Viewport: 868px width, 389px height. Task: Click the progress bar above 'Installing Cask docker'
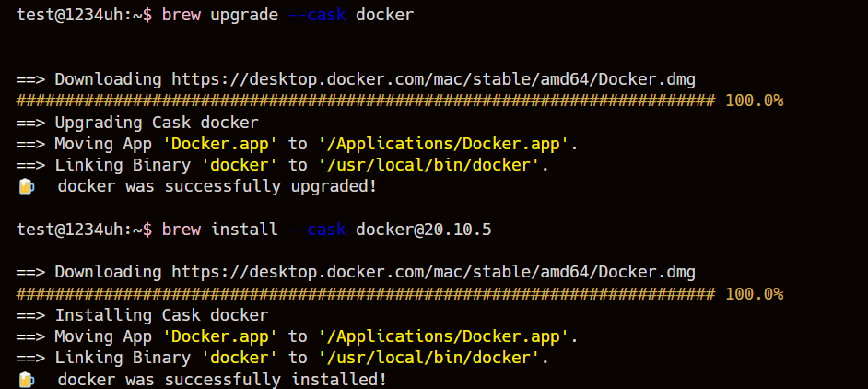[366, 294]
